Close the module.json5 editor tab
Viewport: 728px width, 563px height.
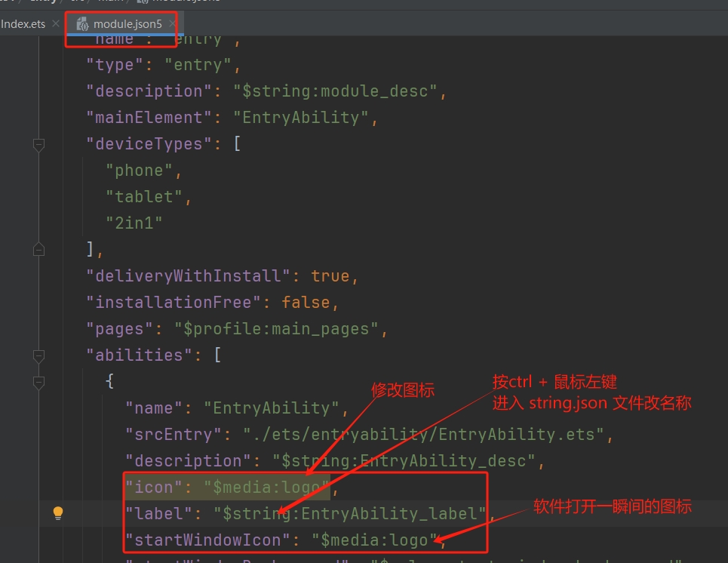[170, 24]
